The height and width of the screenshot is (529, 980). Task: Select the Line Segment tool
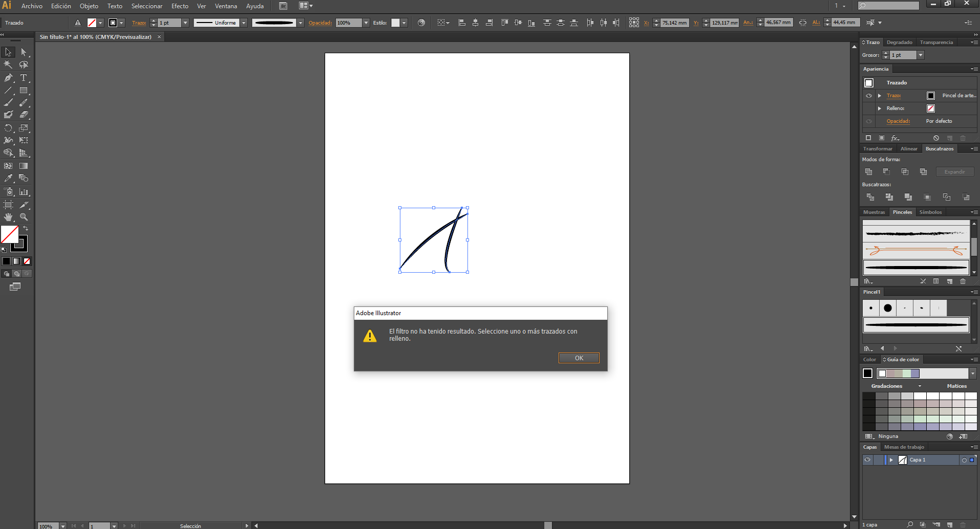[8, 91]
